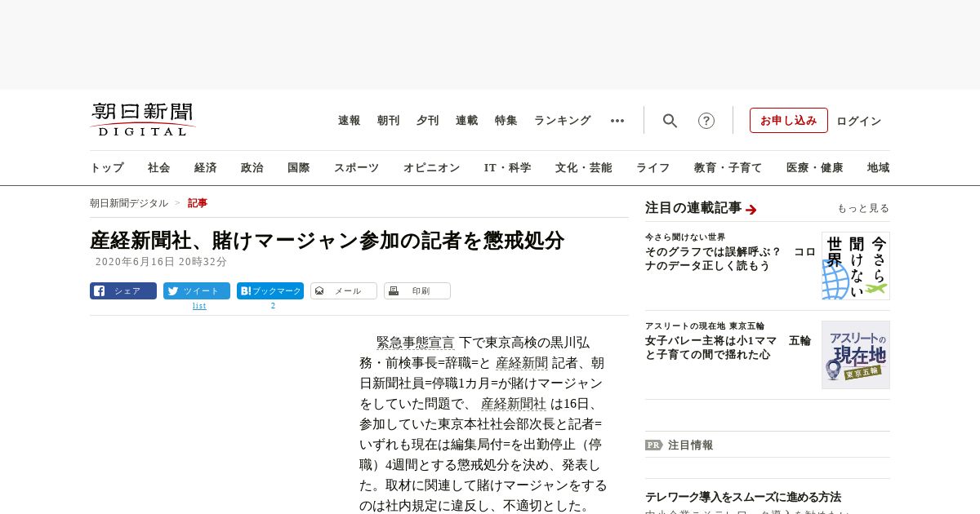
Task: Open the Asahi Shimbun Digital logo
Action: tap(143, 119)
